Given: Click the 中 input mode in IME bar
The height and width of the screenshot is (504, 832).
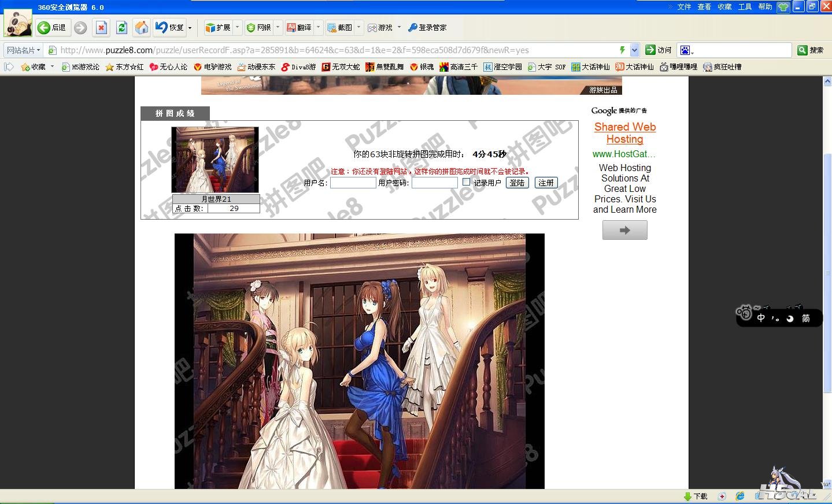Looking at the screenshot, I should (x=761, y=318).
